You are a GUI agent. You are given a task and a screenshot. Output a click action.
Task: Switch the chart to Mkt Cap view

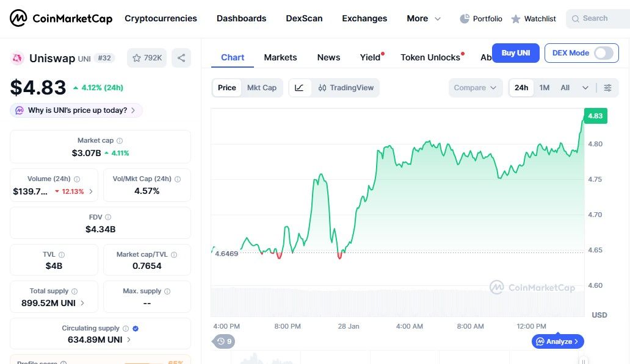click(x=262, y=87)
